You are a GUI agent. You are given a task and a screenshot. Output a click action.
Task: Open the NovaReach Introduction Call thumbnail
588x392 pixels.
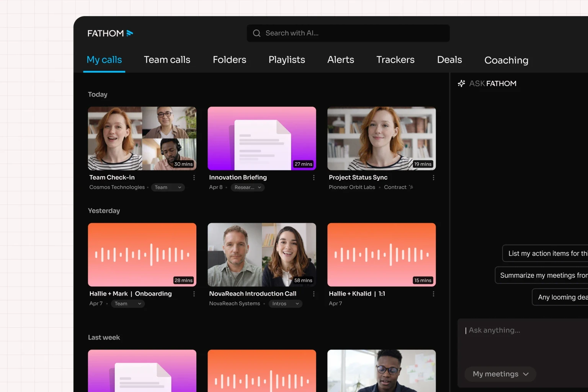pos(262,255)
